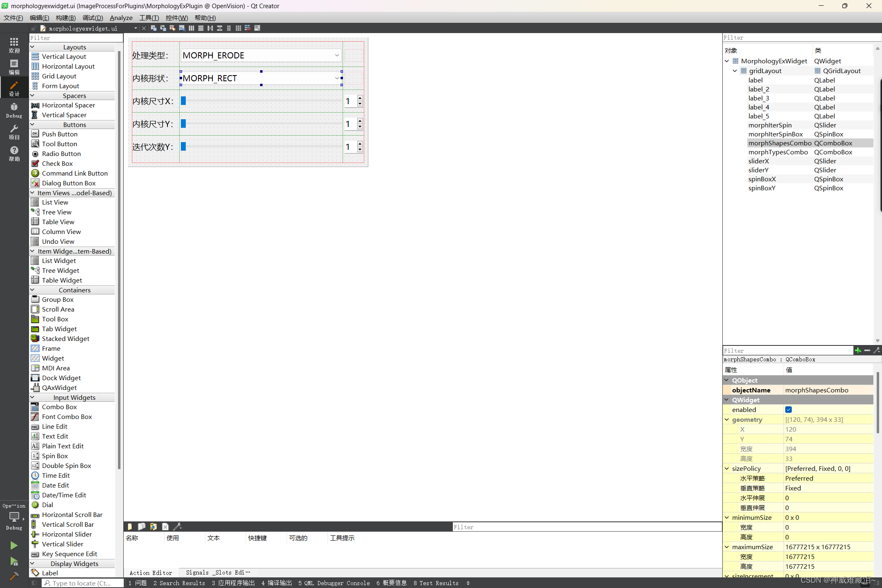
Task: Switch to Signals _Slots Editor tab
Action: [x=217, y=572]
